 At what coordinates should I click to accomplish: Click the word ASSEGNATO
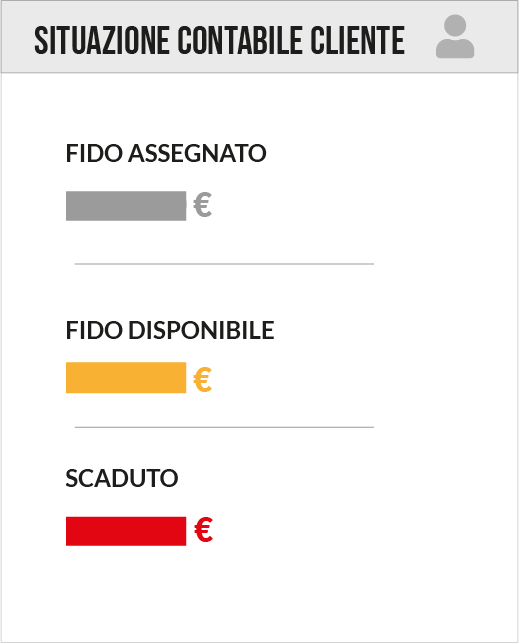(197, 153)
